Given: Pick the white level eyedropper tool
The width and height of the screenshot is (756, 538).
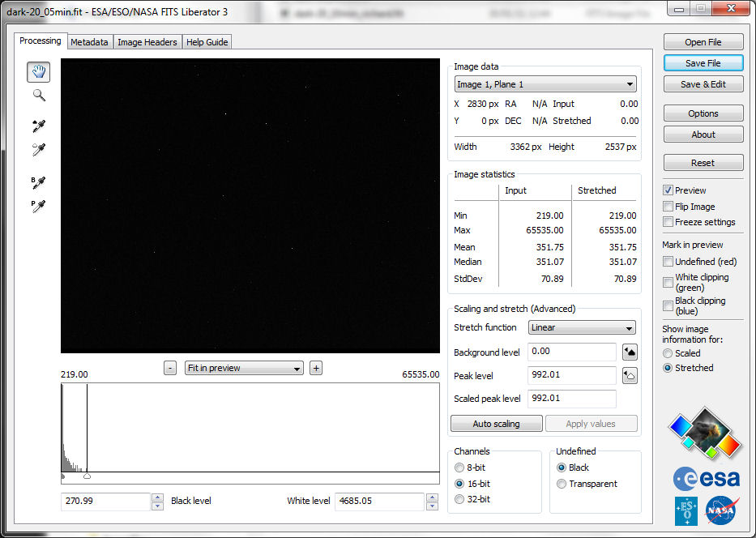Looking at the screenshot, I should point(39,149).
